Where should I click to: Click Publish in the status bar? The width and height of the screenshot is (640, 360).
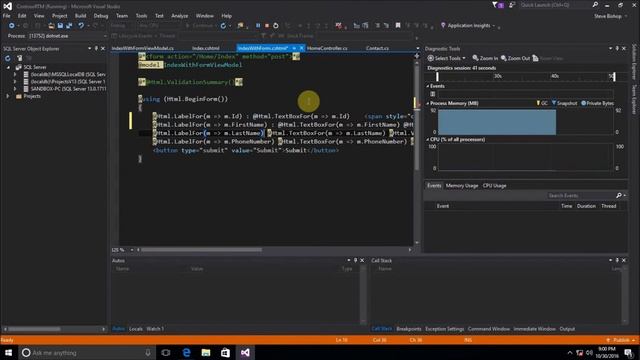click(x=621, y=340)
